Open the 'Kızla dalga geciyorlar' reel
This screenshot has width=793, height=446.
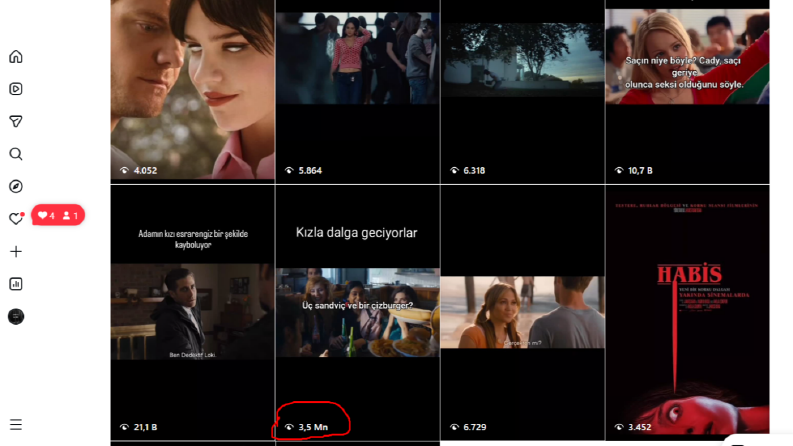[358, 313]
